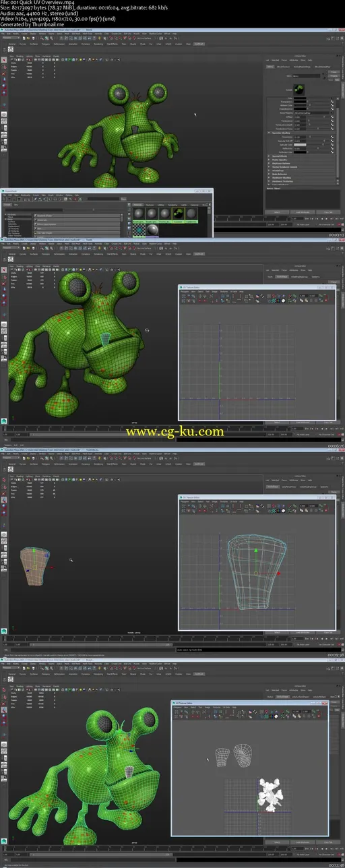Screen dimensions: 345x868
Task: Switch to Textures tab in Hypershade
Action: tap(149, 204)
